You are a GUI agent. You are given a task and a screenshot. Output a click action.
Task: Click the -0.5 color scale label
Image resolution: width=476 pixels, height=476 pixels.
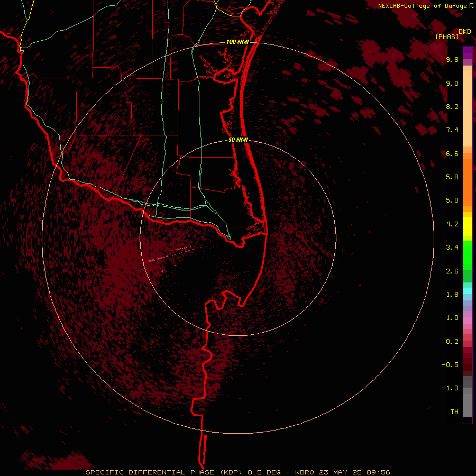coord(450,365)
